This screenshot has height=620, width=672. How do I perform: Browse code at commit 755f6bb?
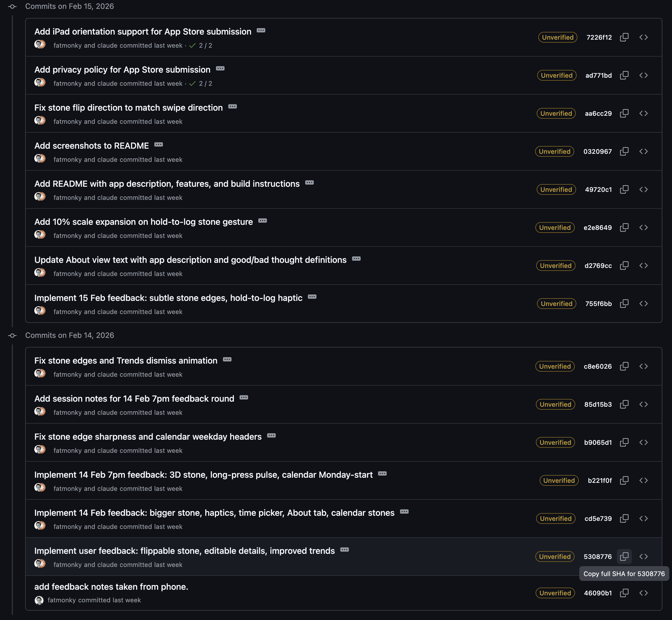click(x=644, y=303)
